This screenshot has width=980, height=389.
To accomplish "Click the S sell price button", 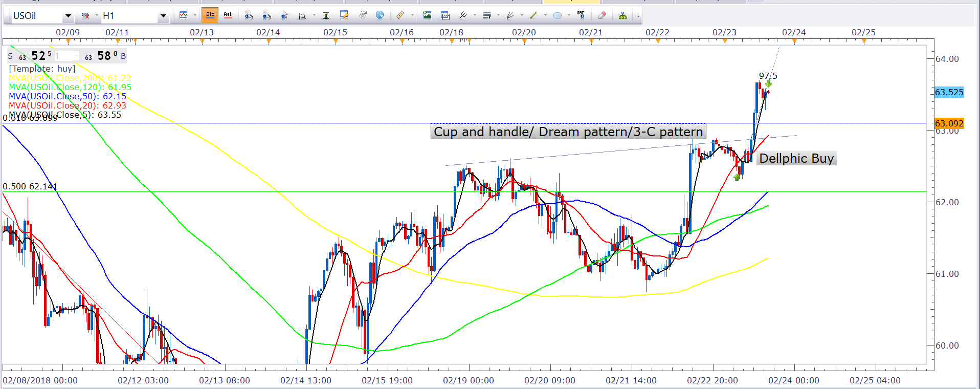I will tap(10, 56).
